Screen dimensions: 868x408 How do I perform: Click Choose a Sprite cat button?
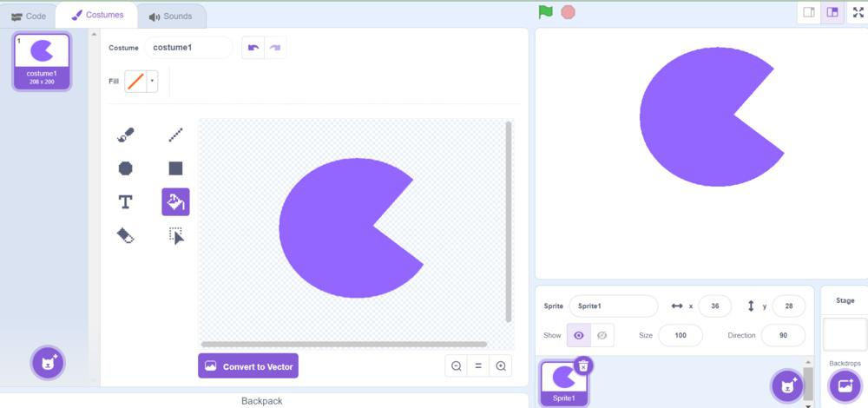tap(787, 385)
